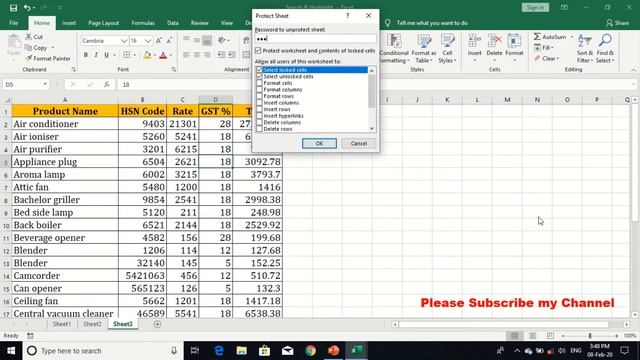This screenshot has width=640, height=360.
Task: Toggle Select unlocked cells checkbox
Action: [x=259, y=76]
